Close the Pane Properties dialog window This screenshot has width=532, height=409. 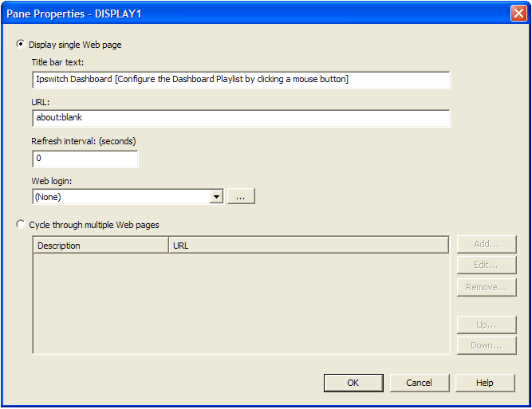[518, 14]
